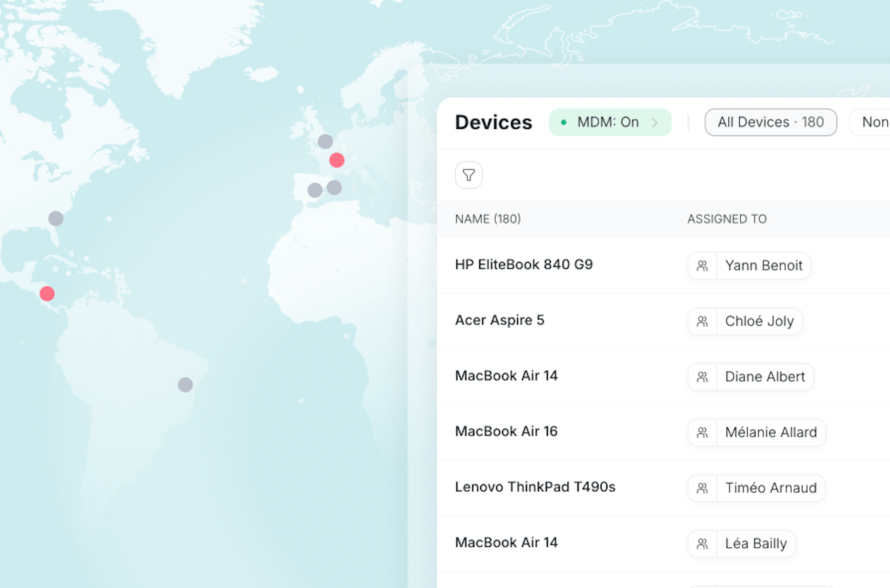Click the Mélanie Allard assignee chip
The height and width of the screenshot is (588, 890).
[x=770, y=432]
